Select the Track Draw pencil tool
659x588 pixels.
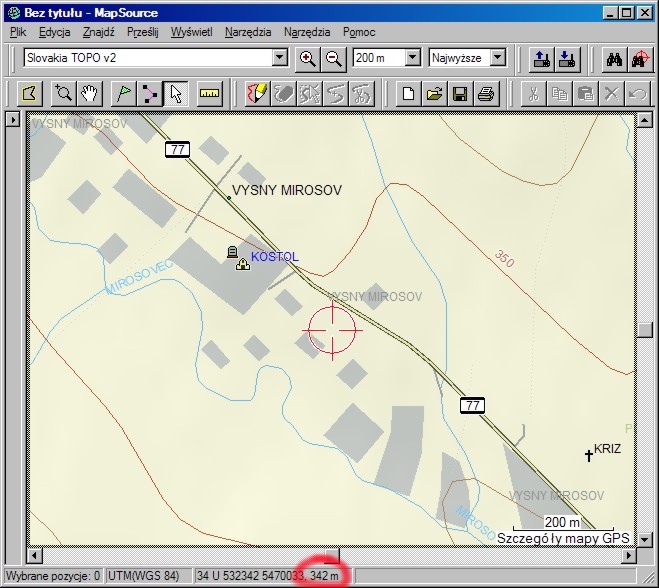point(257,93)
